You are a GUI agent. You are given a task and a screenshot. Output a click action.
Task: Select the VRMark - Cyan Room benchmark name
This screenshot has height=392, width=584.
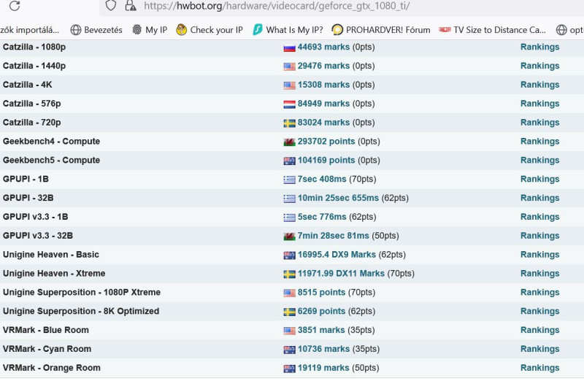pyautogui.click(x=47, y=349)
